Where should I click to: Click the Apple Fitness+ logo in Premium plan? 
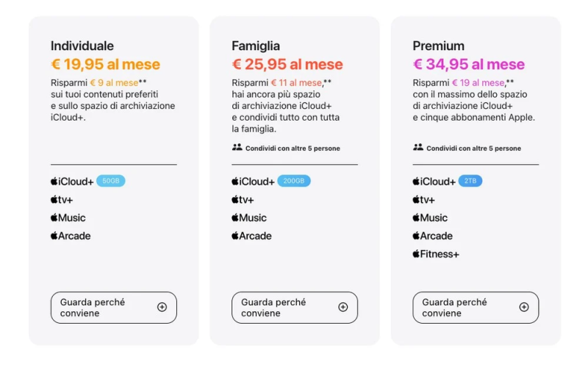(436, 255)
